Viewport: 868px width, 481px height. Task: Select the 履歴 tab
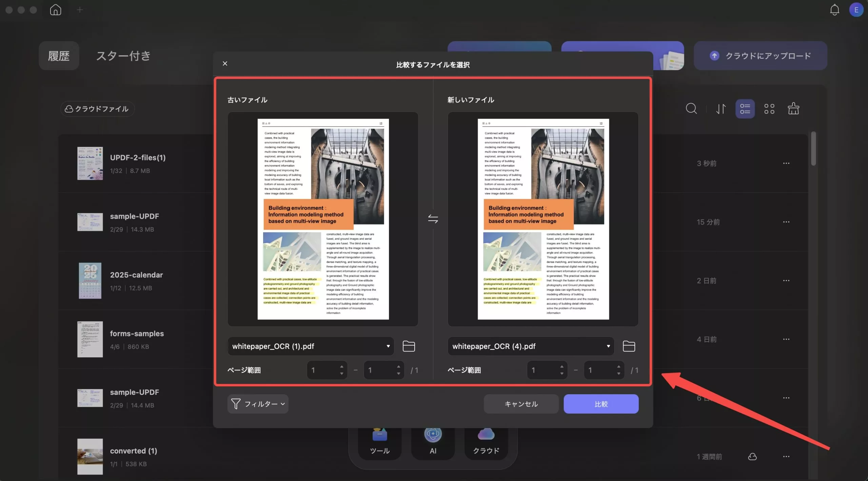[x=59, y=56]
